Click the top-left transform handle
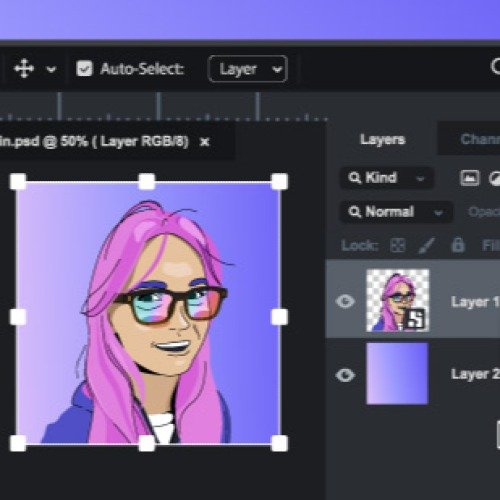 click(x=18, y=182)
